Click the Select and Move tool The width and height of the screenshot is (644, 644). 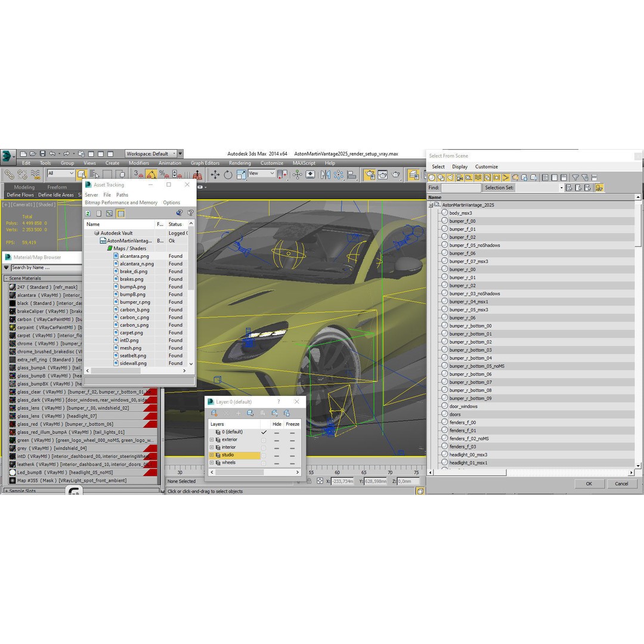click(215, 175)
